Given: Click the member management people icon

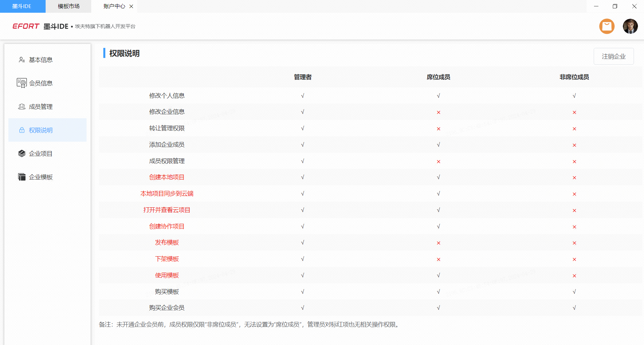Looking at the screenshot, I should [22, 107].
